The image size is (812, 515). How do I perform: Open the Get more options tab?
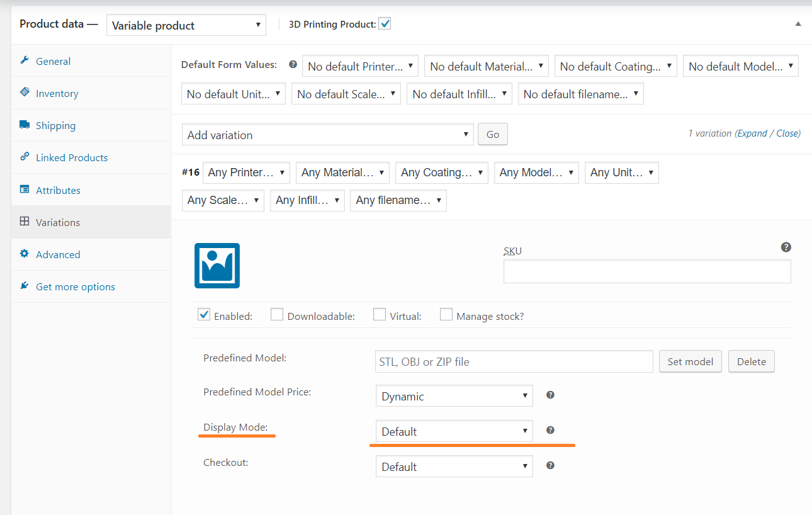point(91,286)
